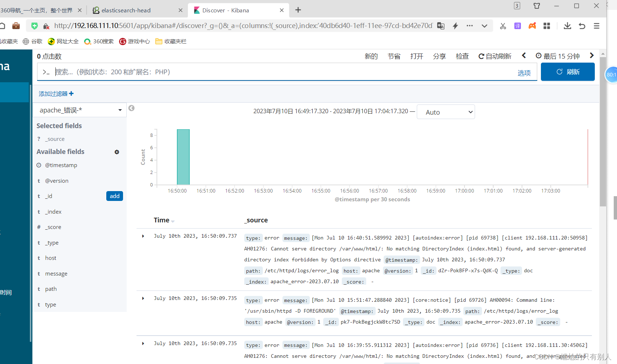The width and height of the screenshot is (617, 364).
Task: Select the _type field
Action: [52, 243]
